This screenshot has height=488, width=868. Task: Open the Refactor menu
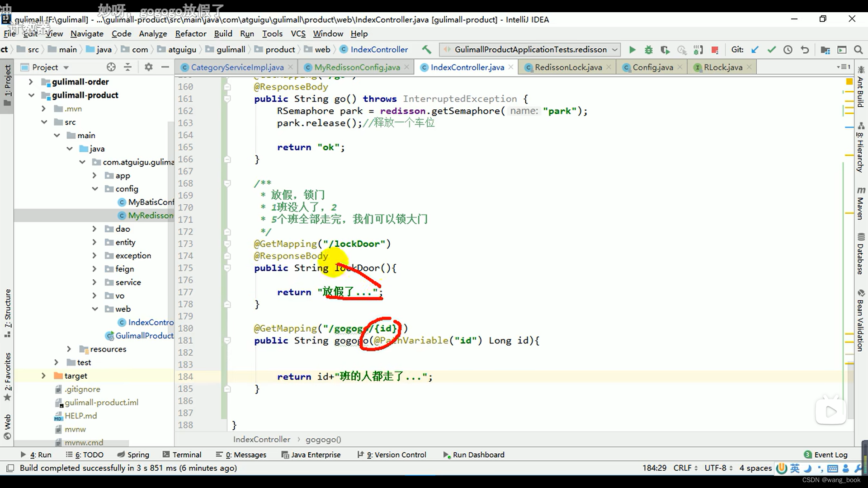point(191,33)
